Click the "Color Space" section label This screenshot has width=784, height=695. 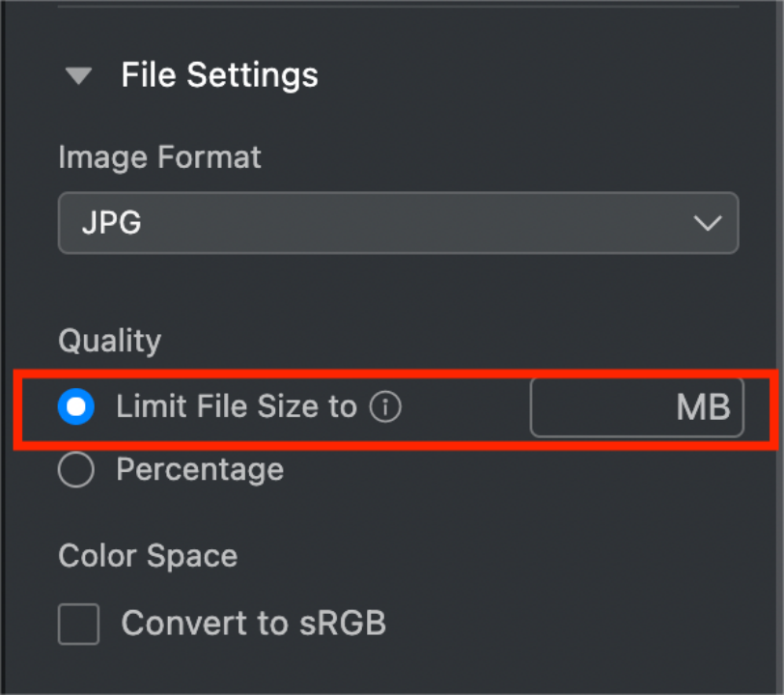pyautogui.click(x=148, y=556)
